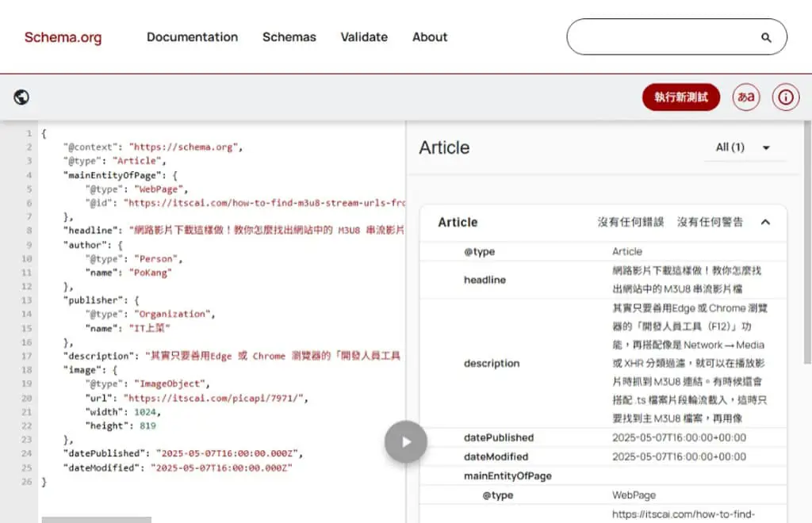Open the About menu item
The image size is (812, 523).
(430, 37)
